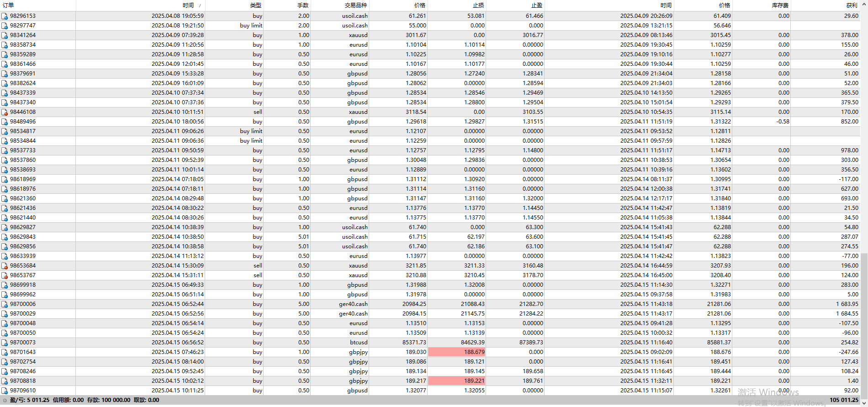Select the icon beside order 98653684
Screen dimensions: 868x407
(5, 266)
